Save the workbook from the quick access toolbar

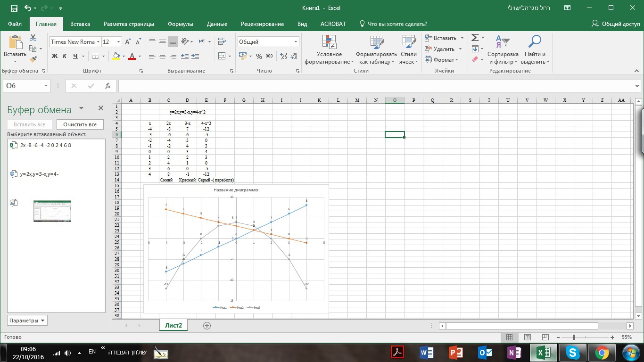tap(14, 8)
